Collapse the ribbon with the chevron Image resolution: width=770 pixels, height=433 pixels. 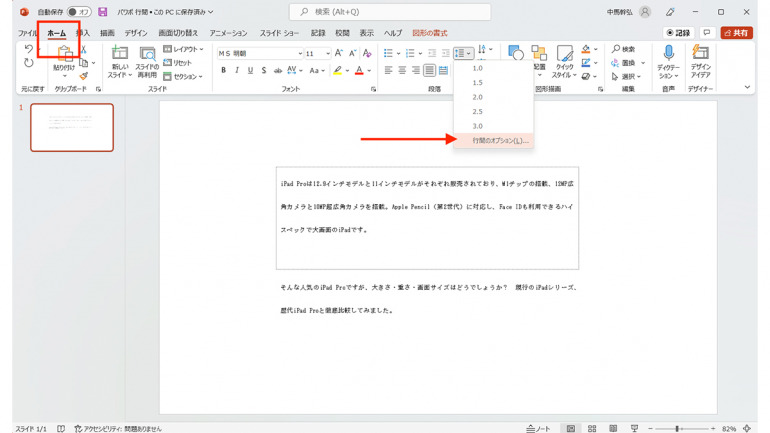[x=747, y=87]
